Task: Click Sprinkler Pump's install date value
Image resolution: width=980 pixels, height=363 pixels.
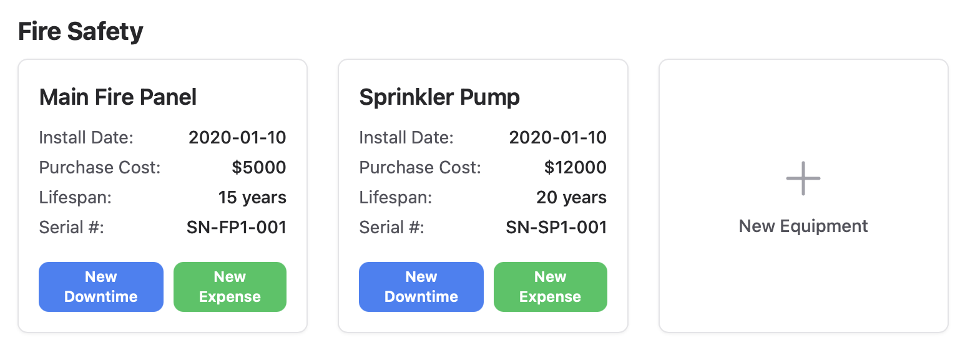Action: [x=557, y=137]
